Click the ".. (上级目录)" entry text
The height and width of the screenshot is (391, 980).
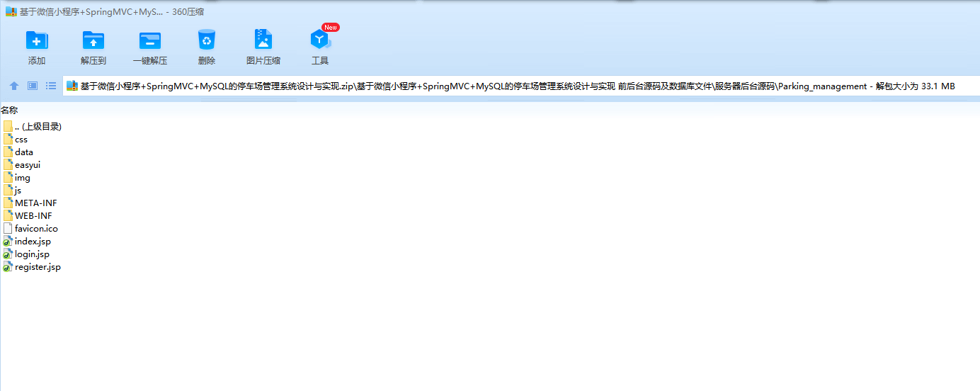[x=38, y=127]
